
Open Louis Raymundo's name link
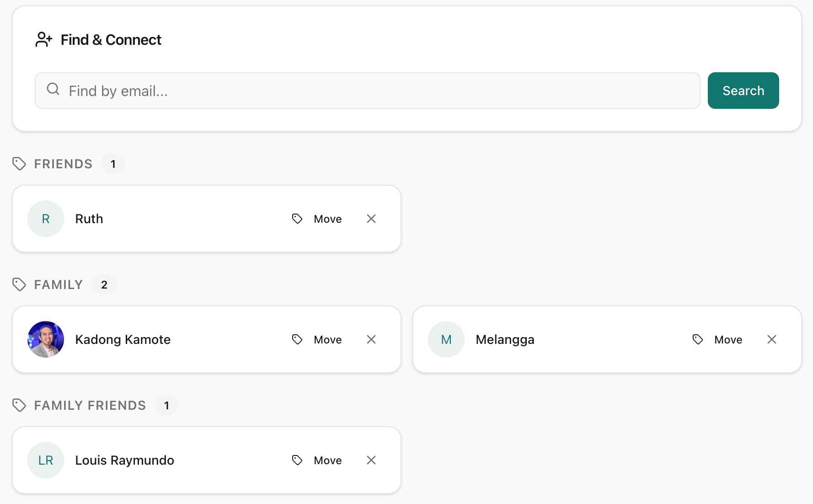click(124, 460)
